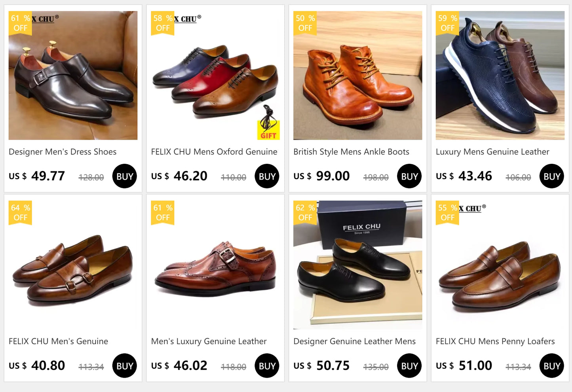Click the strikethrough 198.00 original price
Image resolution: width=572 pixels, height=392 pixels.
point(375,178)
